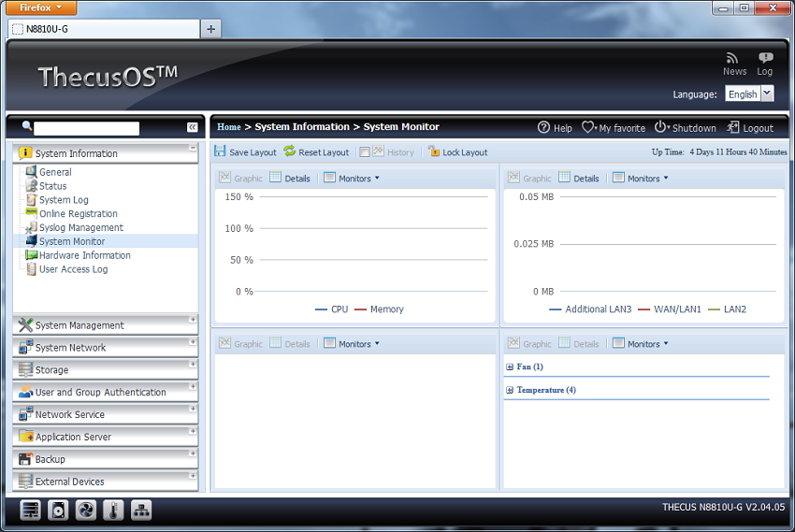795x532 pixels.
Task: Click the Help question mark icon
Action: [543, 127]
